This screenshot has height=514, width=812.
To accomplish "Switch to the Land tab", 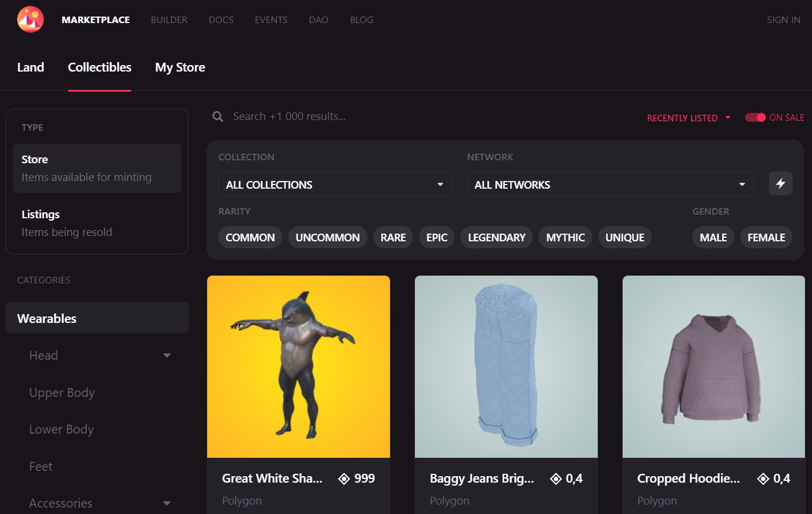I will (x=31, y=67).
